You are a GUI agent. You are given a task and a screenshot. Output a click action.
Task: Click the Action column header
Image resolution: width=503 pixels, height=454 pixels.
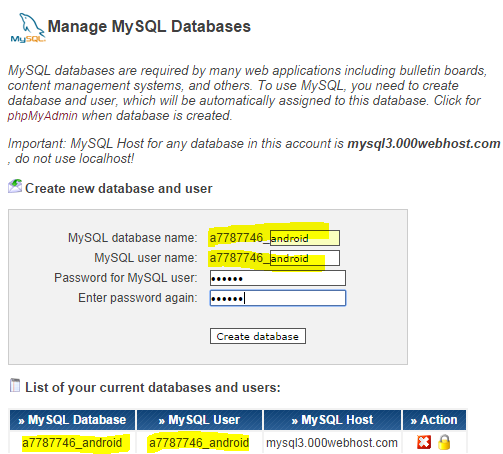click(x=434, y=420)
